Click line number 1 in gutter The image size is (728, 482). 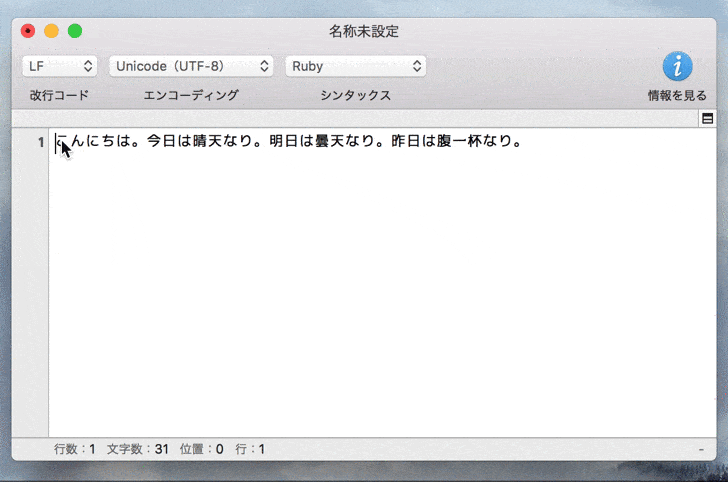pos(41,142)
